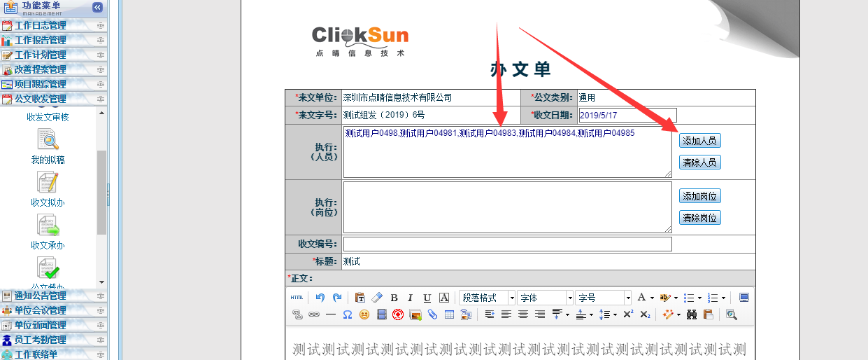Open 收文拟办 pencil document icon
This screenshot has height=360, width=868.
(48, 182)
